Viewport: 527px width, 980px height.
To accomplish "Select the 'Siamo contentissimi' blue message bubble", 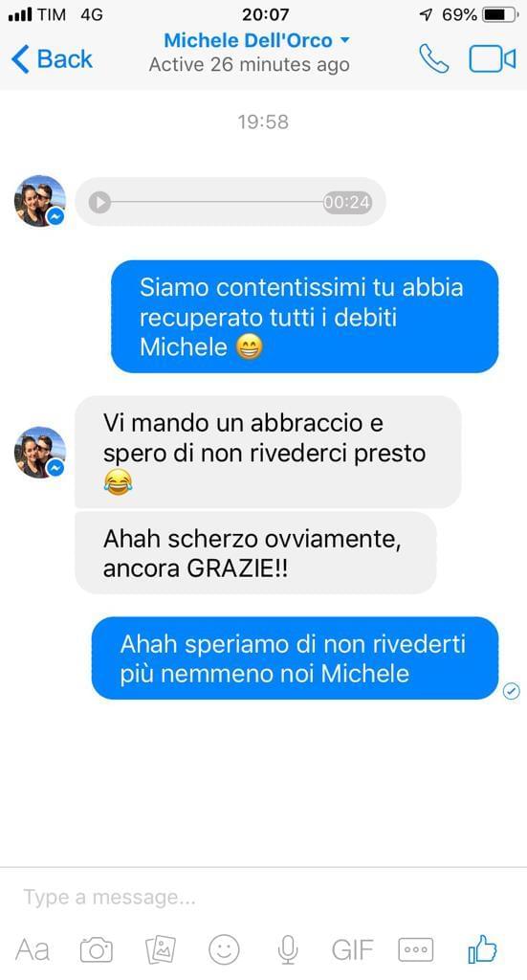I will (305, 316).
